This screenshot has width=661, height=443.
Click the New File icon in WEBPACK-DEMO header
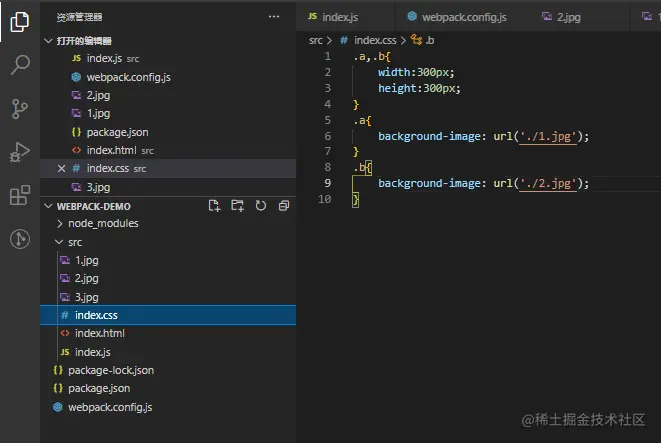click(x=214, y=205)
